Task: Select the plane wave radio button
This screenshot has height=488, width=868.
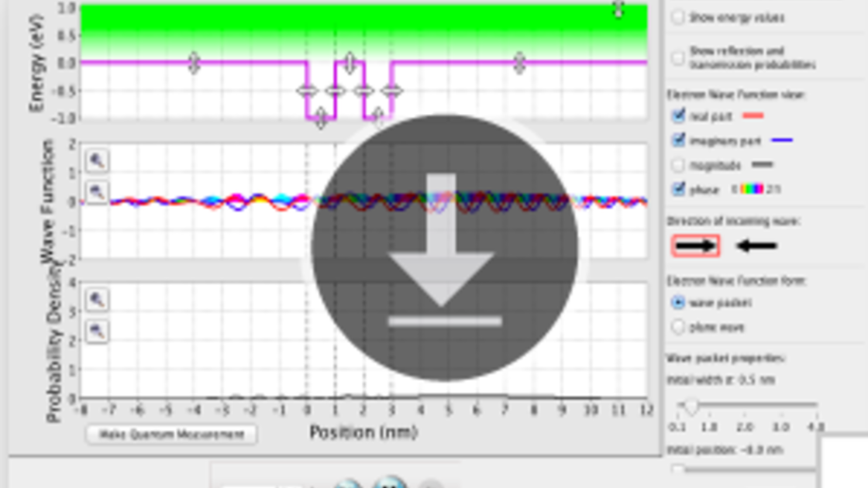Action: (x=678, y=327)
